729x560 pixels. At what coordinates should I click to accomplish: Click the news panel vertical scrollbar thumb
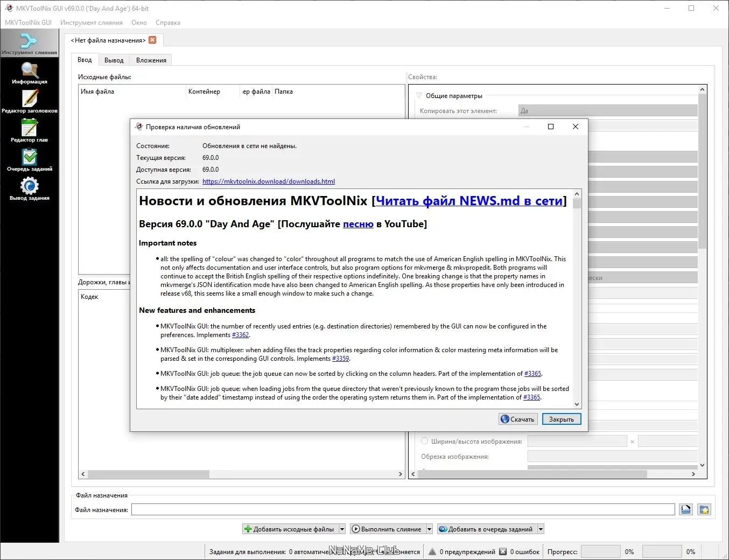click(x=577, y=203)
